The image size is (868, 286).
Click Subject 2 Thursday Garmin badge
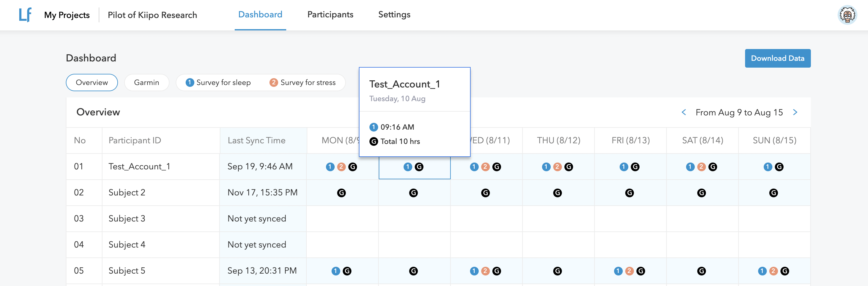click(557, 193)
